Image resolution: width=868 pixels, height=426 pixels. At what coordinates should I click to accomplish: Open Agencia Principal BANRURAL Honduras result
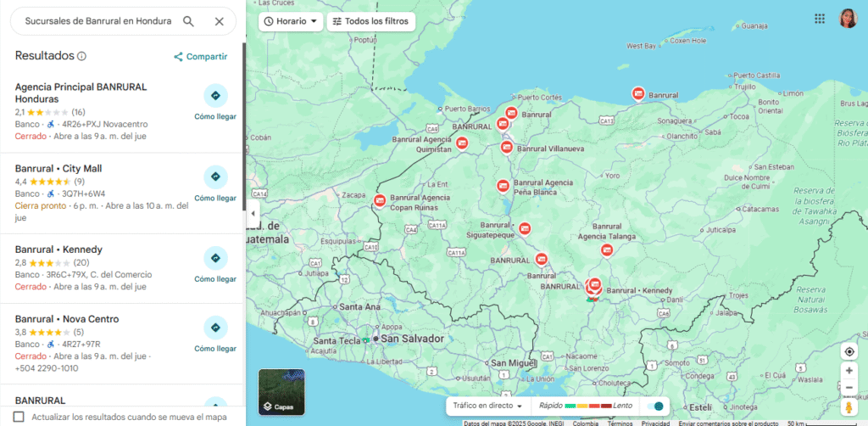click(81, 93)
